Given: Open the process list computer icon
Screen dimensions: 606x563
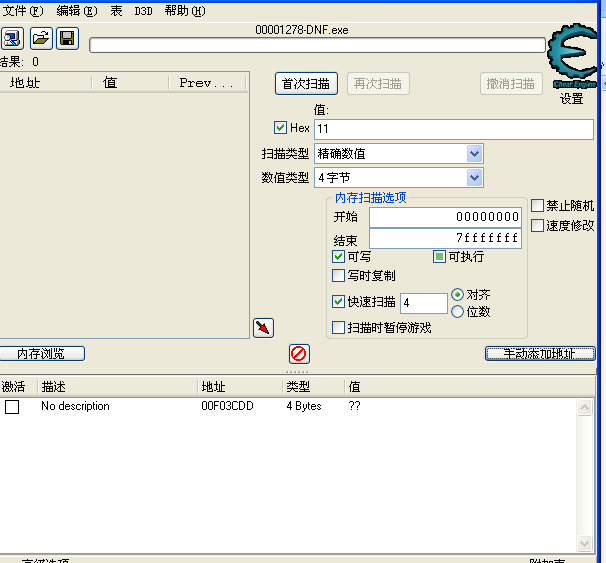Looking at the screenshot, I should coord(12,39).
